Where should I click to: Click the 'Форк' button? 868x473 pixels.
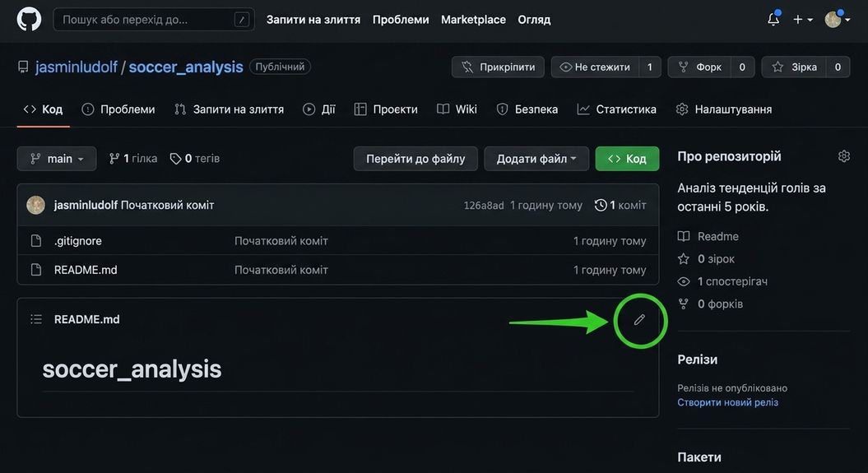click(699, 67)
